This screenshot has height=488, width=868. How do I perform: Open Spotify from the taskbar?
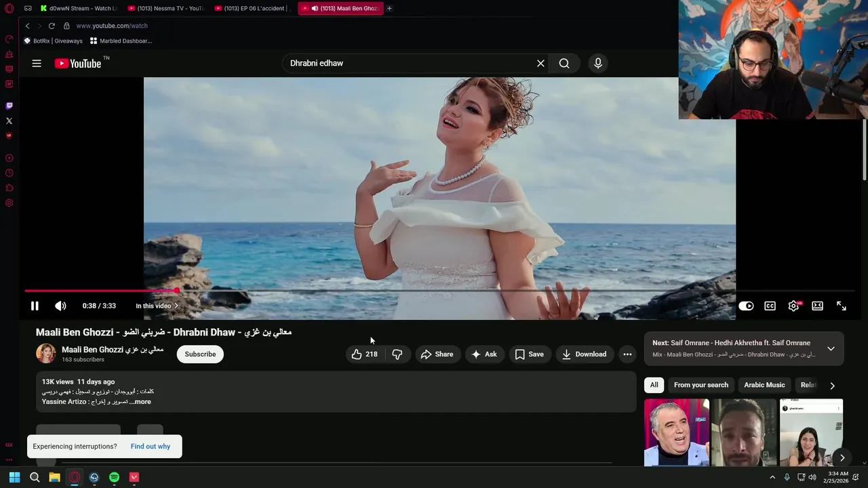click(114, 477)
